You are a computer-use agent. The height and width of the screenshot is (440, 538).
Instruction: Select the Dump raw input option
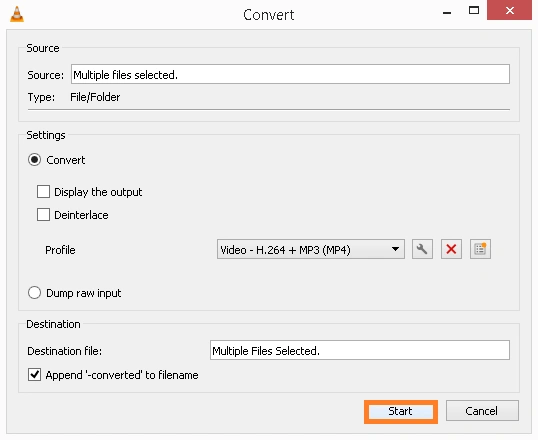[x=34, y=293]
